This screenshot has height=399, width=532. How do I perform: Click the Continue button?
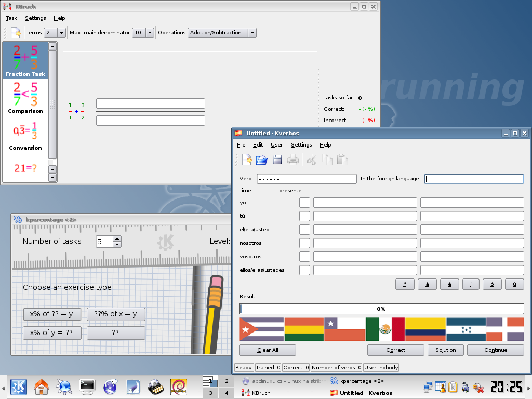click(x=496, y=350)
